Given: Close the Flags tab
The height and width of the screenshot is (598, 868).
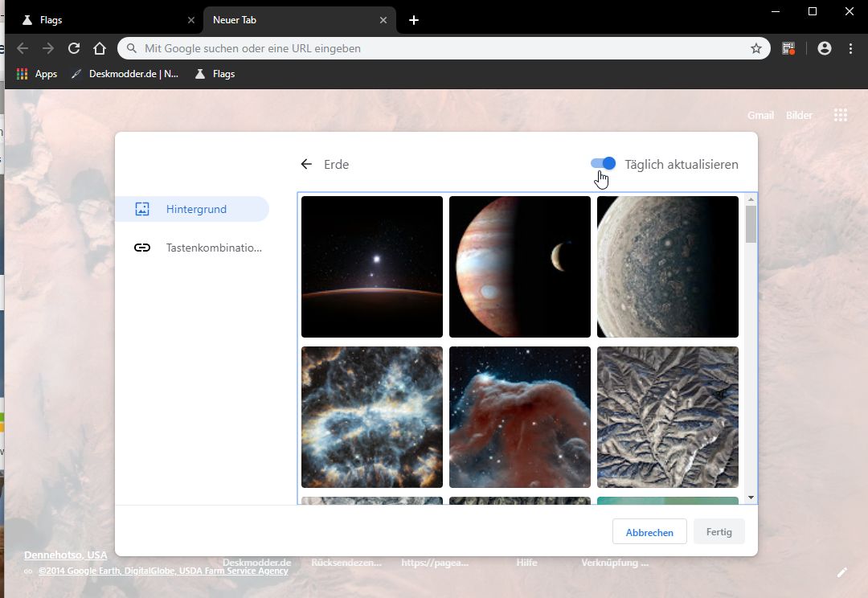Looking at the screenshot, I should pyautogui.click(x=191, y=20).
